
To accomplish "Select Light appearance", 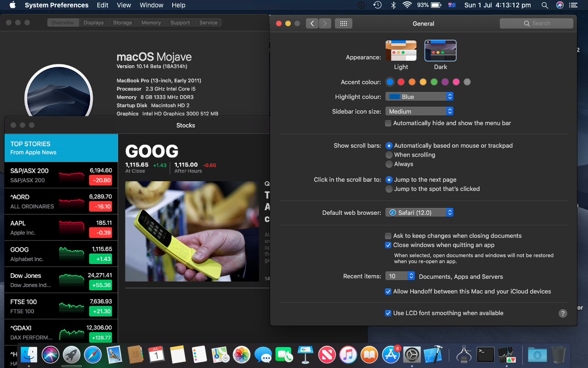I will click(401, 55).
